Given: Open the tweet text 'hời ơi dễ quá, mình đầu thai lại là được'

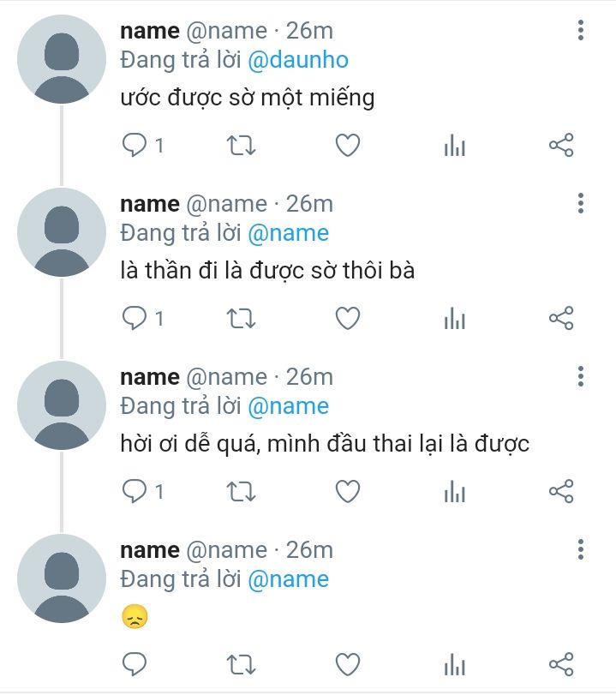Looking at the screenshot, I should tap(325, 444).
